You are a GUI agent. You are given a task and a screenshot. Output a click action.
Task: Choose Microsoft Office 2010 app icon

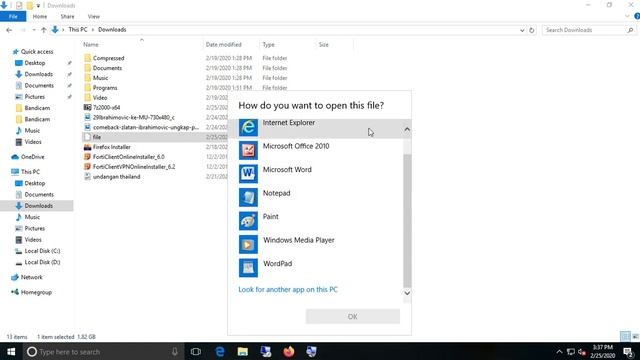pyautogui.click(x=248, y=150)
